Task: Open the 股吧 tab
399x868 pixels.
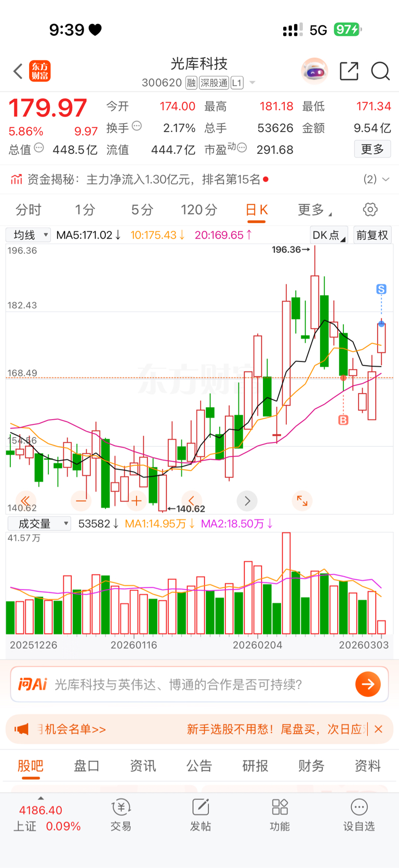Action: (x=31, y=766)
